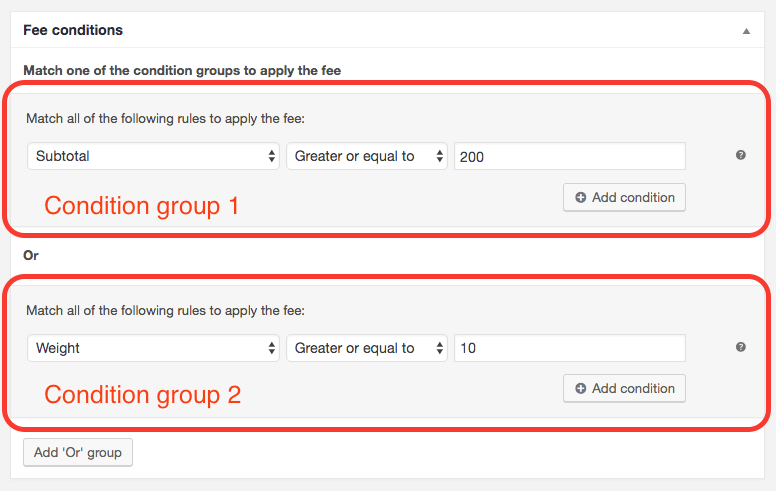Click the value field containing 10
This screenshot has height=491, width=776.
[569, 348]
